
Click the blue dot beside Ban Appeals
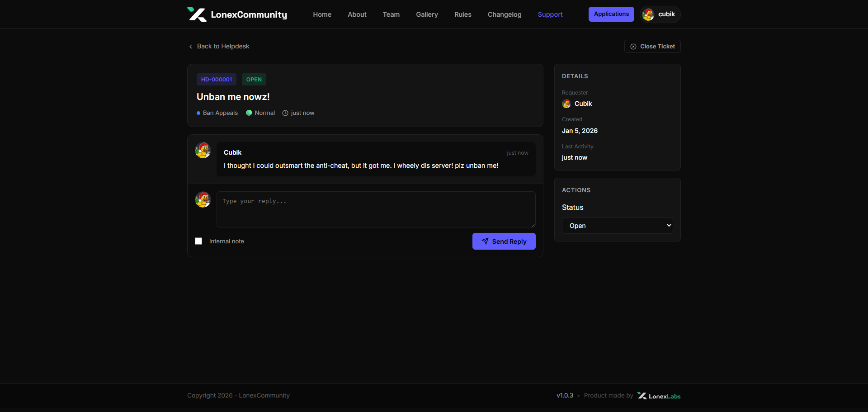click(198, 113)
